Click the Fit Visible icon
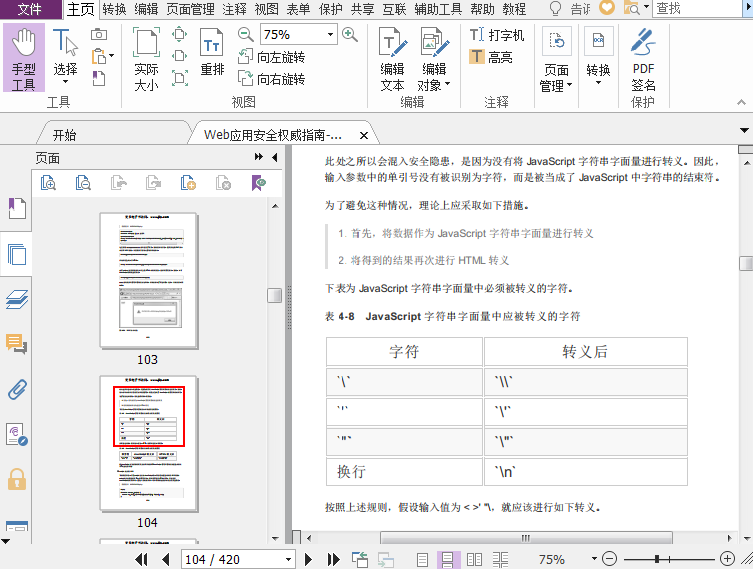Screen dimensions: 753x569 [x=180, y=78]
